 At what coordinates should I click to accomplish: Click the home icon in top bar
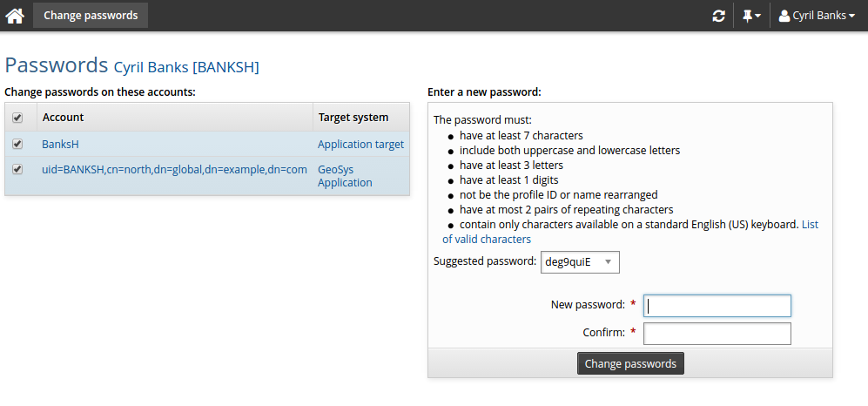(x=15, y=16)
